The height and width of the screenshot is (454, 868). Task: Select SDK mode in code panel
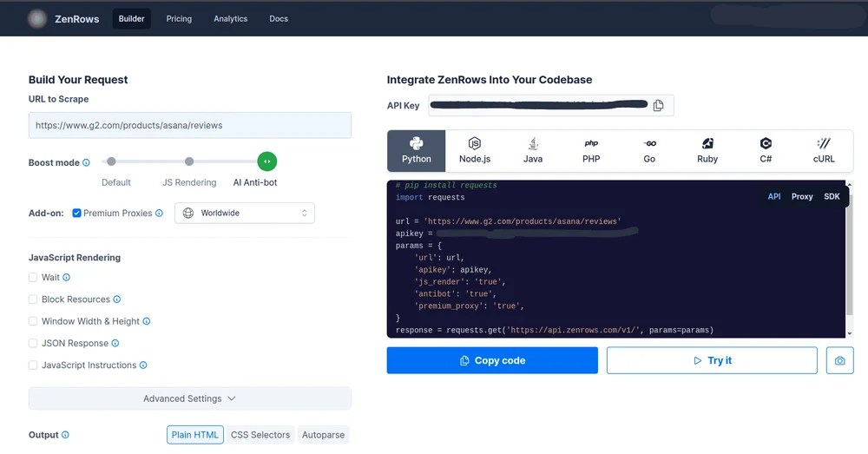(x=832, y=196)
